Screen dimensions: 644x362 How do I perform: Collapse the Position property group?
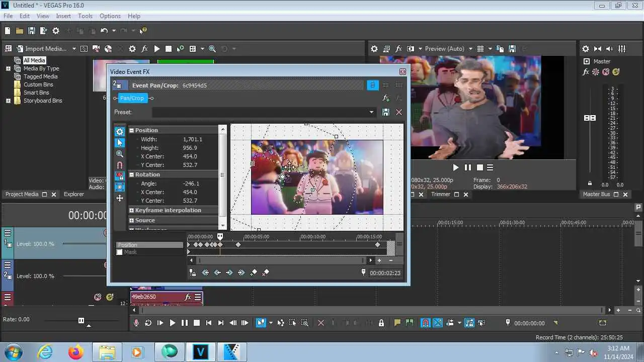132,130
